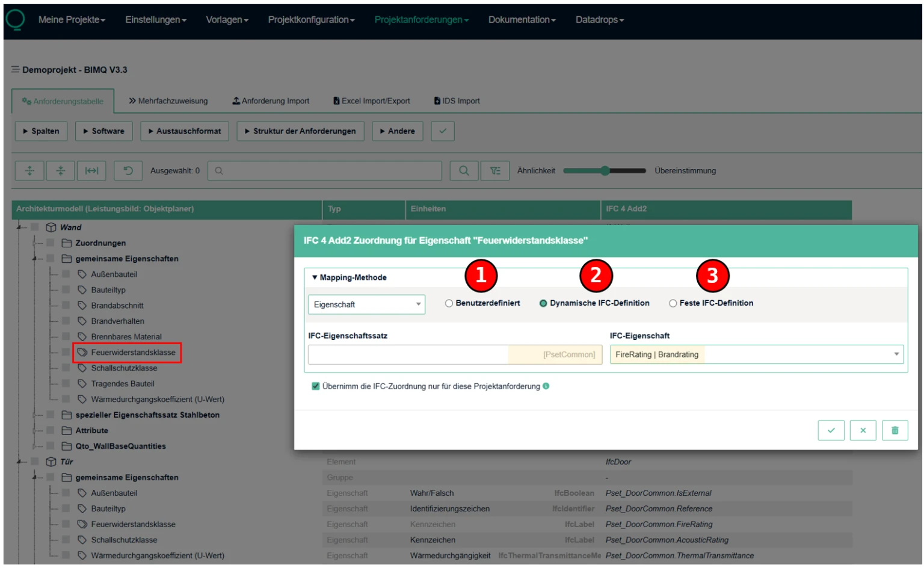Image resolution: width=924 pixels, height=568 pixels.
Task: Click the Ähnlichkeit similarity slider handle
Action: 605,171
